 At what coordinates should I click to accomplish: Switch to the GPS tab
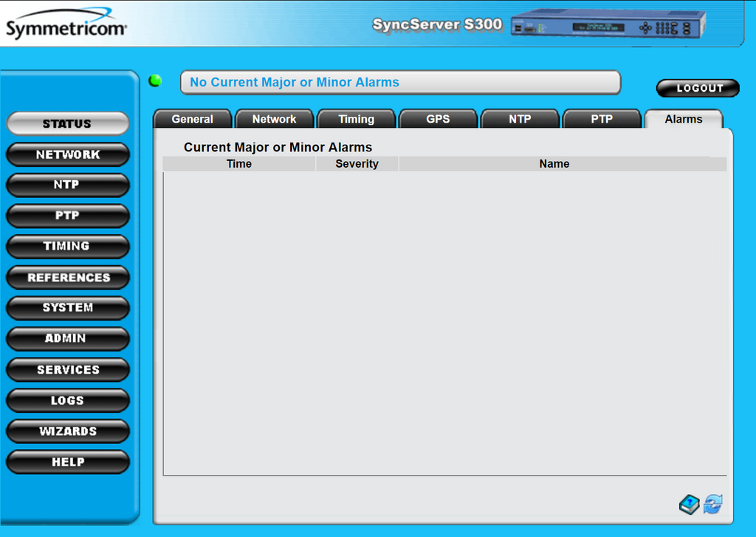pos(438,120)
